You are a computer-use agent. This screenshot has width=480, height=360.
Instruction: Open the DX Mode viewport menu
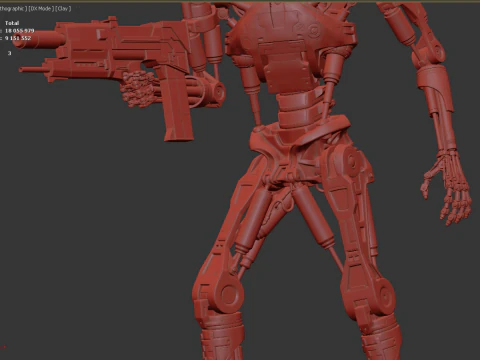(x=41, y=8)
